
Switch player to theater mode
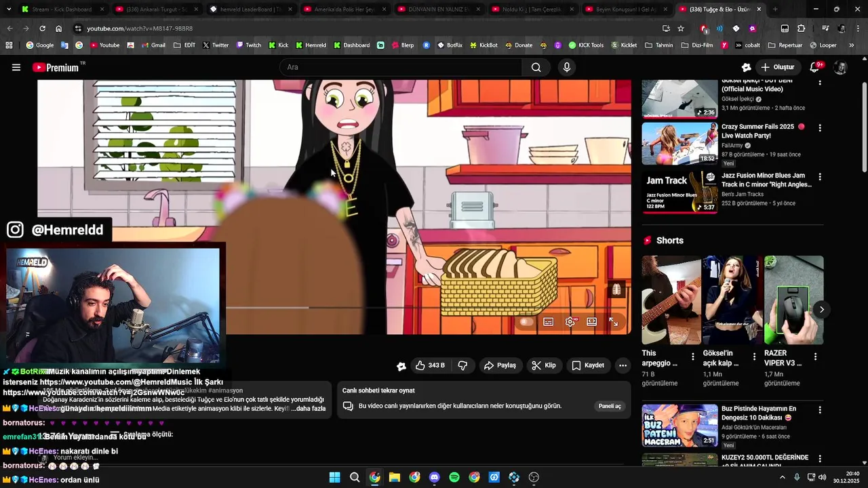592,322
